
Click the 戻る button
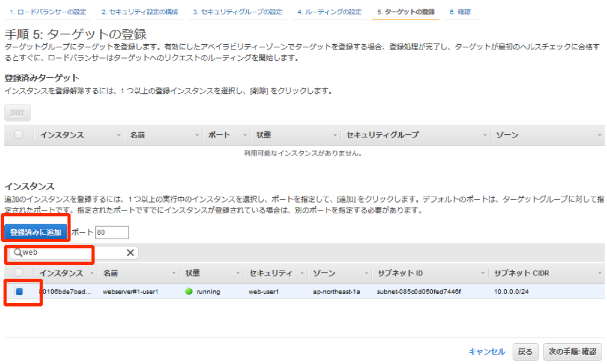[x=525, y=352]
